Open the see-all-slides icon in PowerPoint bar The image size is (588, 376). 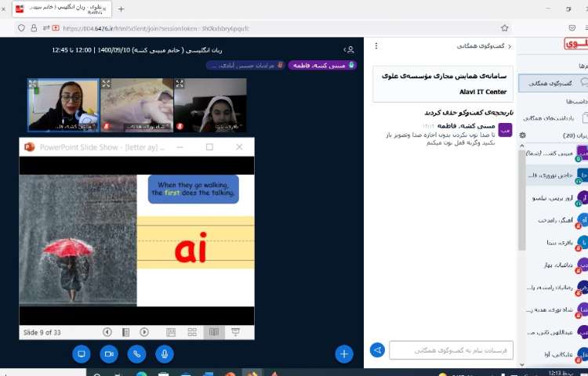tap(125, 332)
